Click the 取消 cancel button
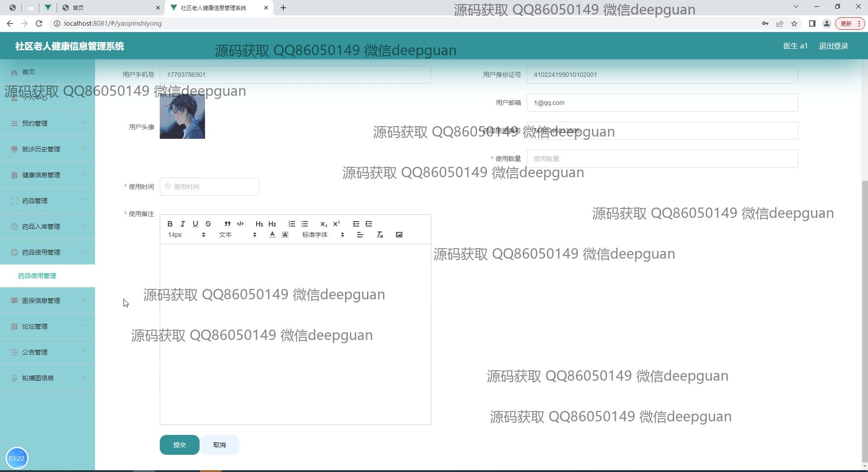The height and width of the screenshot is (472, 868). coord(219,445)
